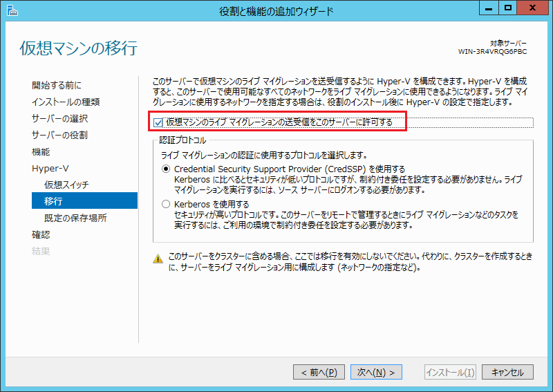Open the 既定の保存場所 sub-step
553x392 pixels.
(x=75, y=218)
